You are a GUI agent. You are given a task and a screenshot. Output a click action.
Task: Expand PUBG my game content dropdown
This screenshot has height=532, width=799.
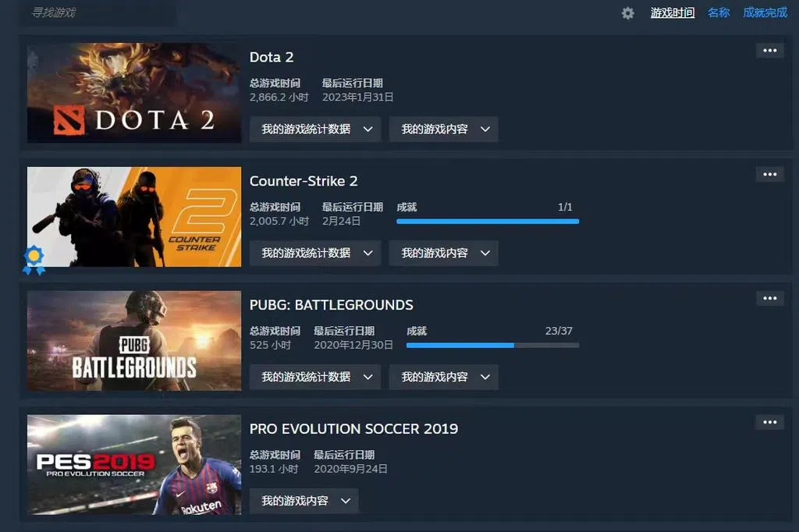pos(443,377)
